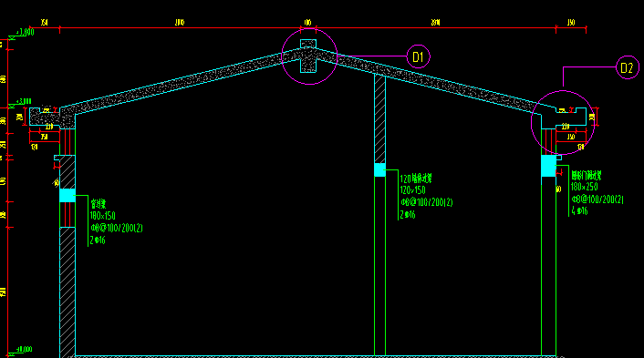Pick the magenta detail circle at right eave
Viewport: 644px width, 358px height.
(x=563, y=123)
